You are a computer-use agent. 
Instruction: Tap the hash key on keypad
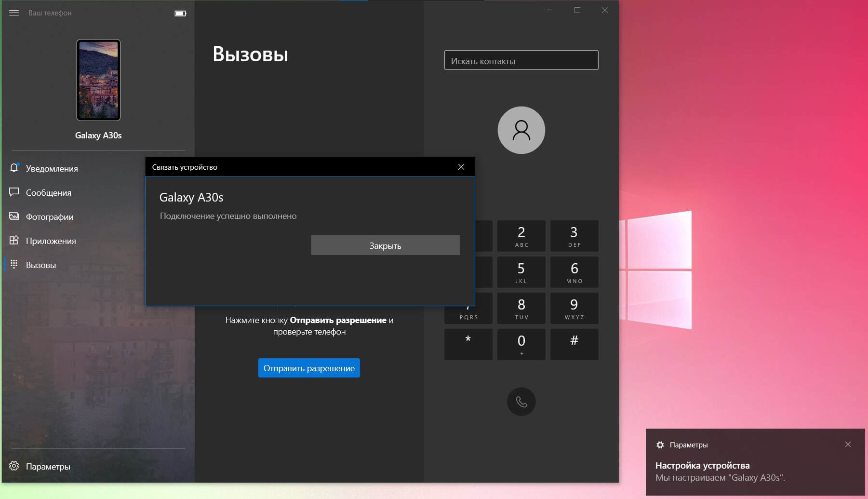click(574, 344)
